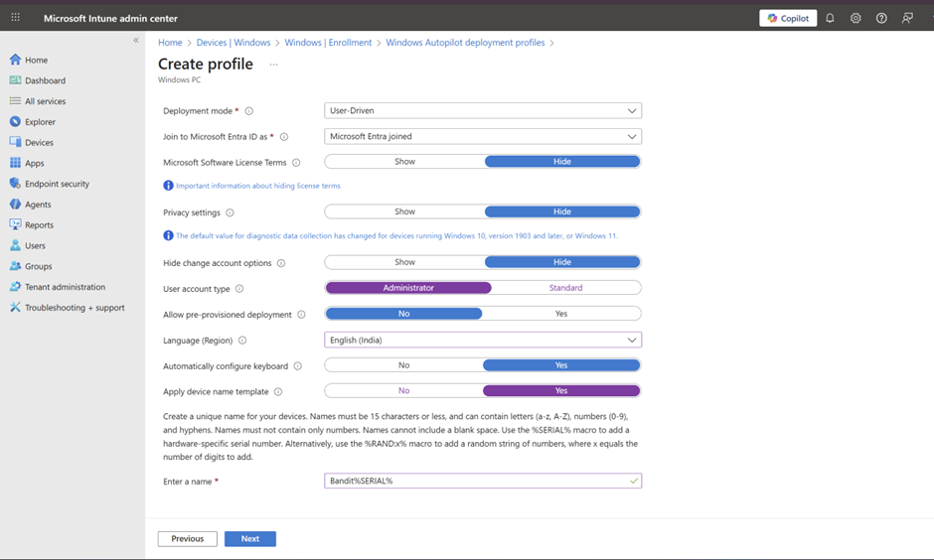
Task: Click the Next button
Action: click(249, 539)
